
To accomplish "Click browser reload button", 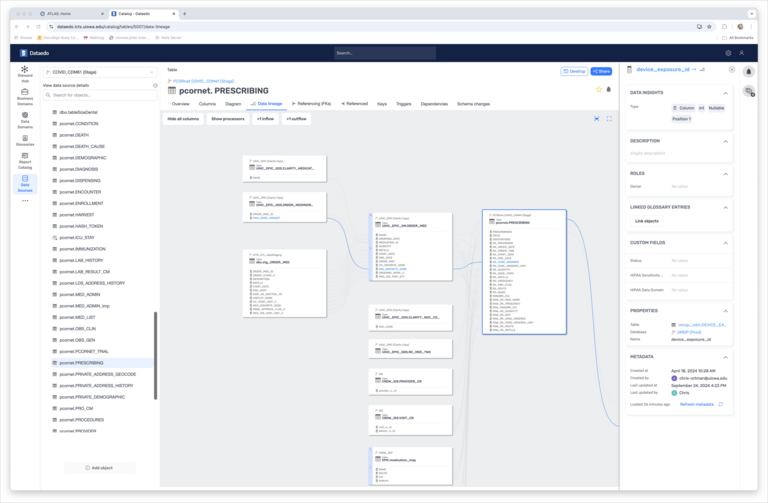I will click(39, 27).
